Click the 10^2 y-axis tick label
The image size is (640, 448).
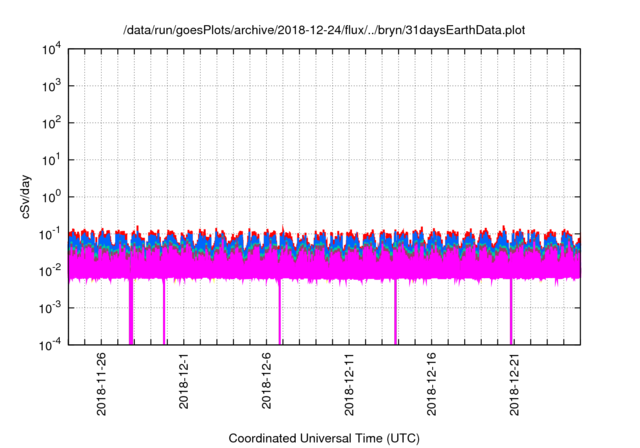point(51,123)
